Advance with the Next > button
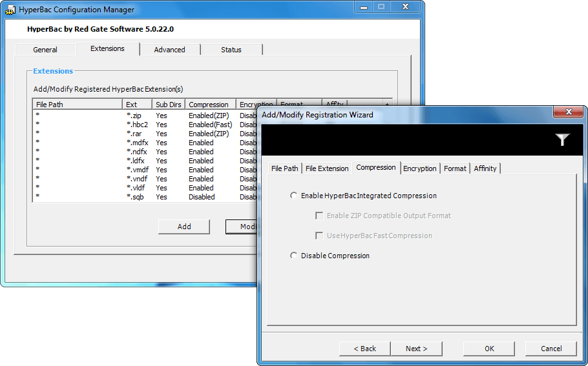Image resolution: width=588 pixels, height=366 pixels. pos(417,349)
